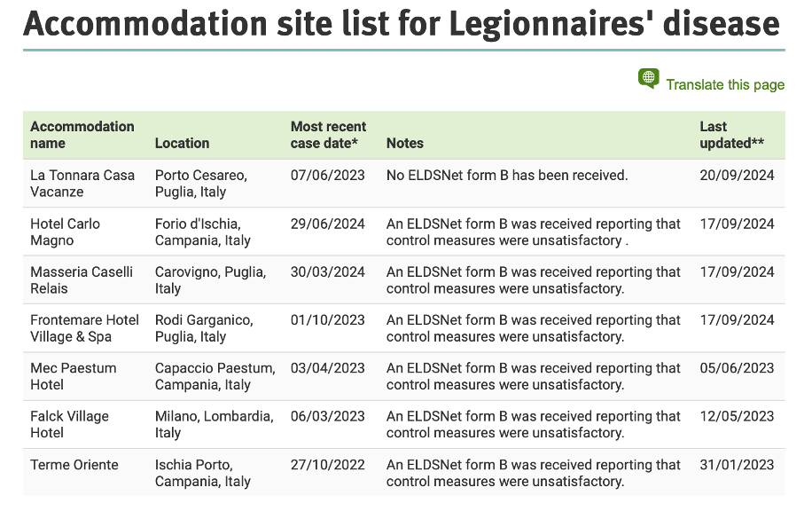The width and height of the screenshot is (812, 511).
Task: Click the Porto Cesareo, Puglia location cell
Action: (x=201, y=184)
